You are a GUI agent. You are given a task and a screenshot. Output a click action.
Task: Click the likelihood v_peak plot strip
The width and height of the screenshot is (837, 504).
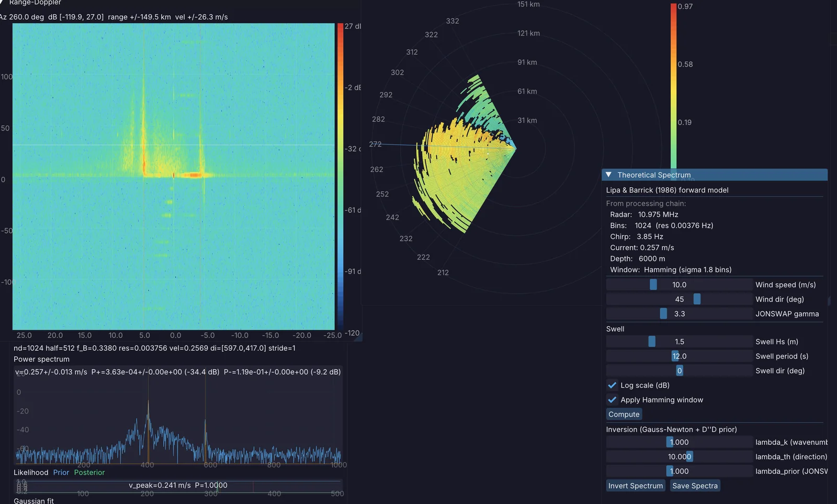click(x=178, y=487)
